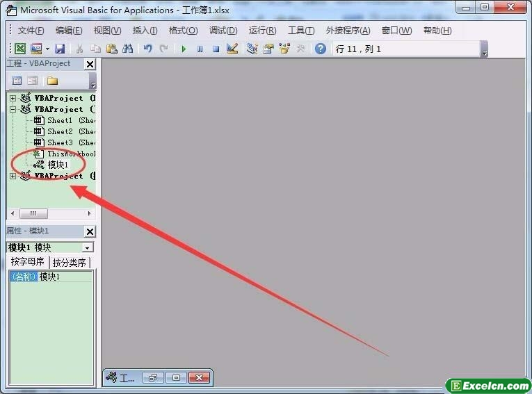
Task: Click the Undo arrow icon
Action: (x=147, y=49)
